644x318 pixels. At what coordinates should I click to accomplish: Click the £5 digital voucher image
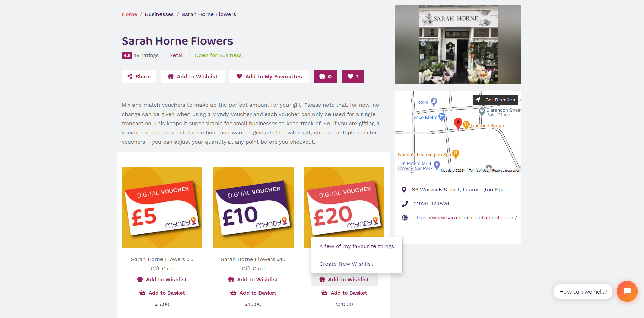162,207
